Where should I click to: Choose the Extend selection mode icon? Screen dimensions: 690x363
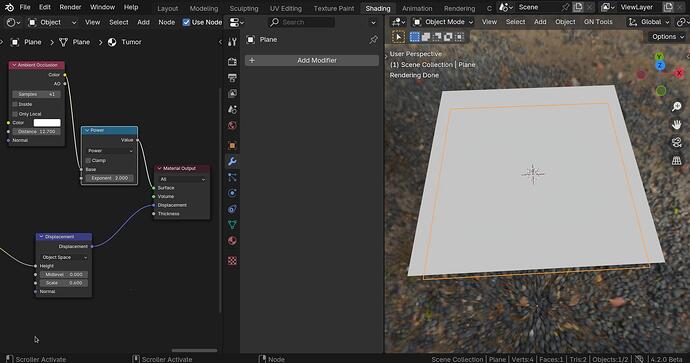[426, 37]
